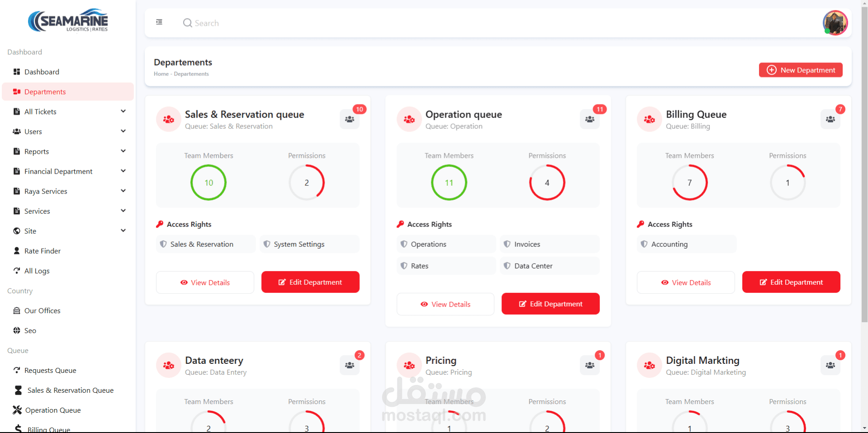Click the Digital Markting department icon

coord(650,365)
